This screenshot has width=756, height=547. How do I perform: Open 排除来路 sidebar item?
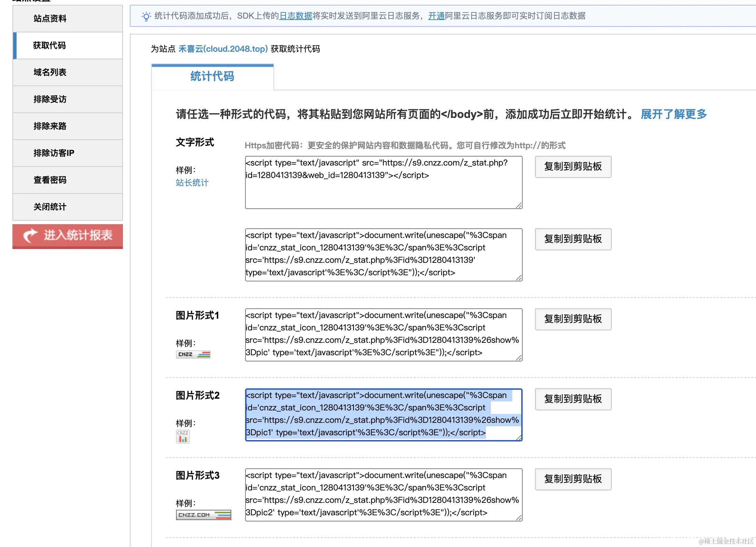click(68, 126)
